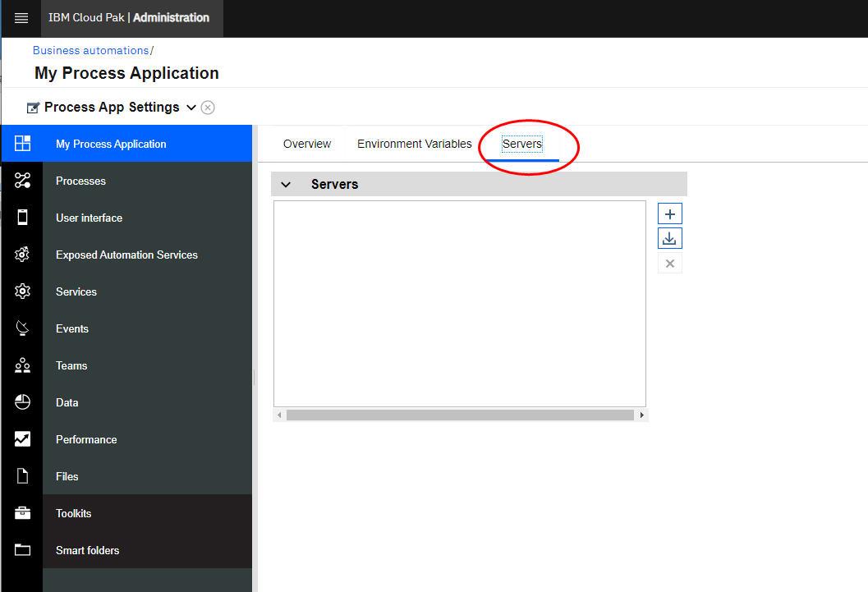The image size is (868, 592).
Task: Open the Teams section
Action: pyautogui.click(x=71, y=365)
